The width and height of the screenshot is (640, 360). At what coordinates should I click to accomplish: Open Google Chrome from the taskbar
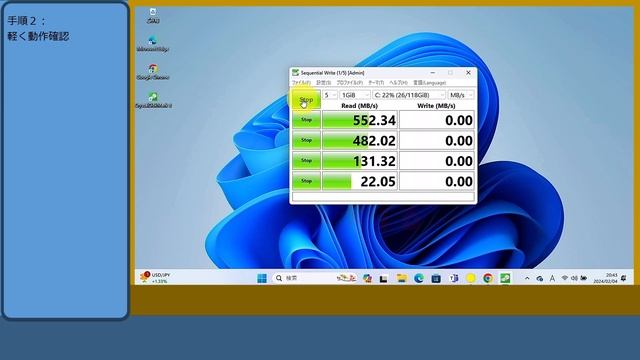(x=488, y=278)
